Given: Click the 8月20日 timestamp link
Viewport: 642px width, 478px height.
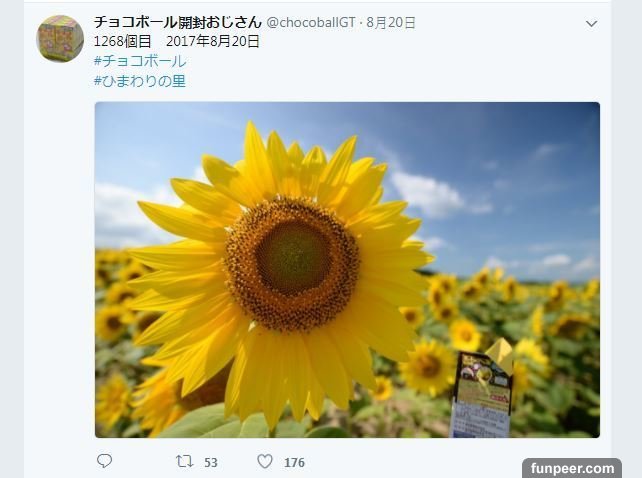Looking at the screenshot, I should [391, 23].
